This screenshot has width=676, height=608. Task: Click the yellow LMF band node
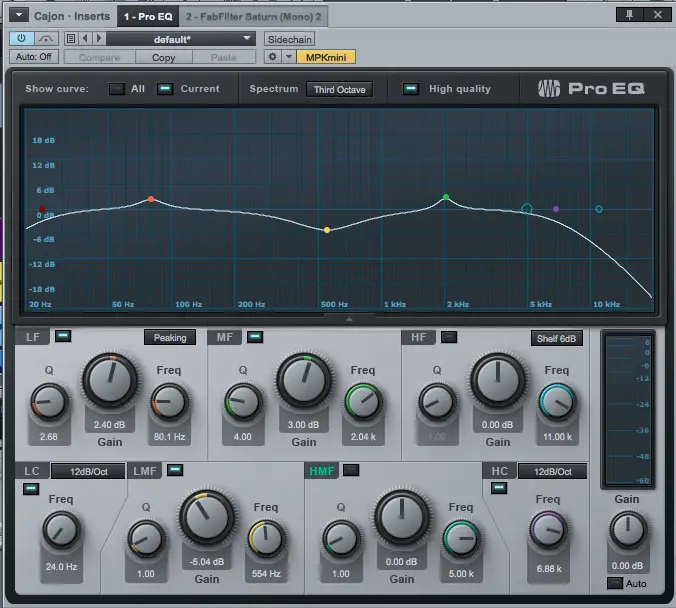pyautogui.click(x=327, y=230)
